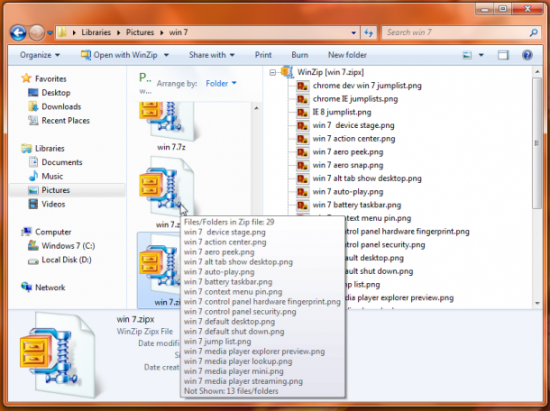This screenshot has height=411, width=550.
Task: Expand the Arrange by Folder dropdown
Action: (221, 83)
